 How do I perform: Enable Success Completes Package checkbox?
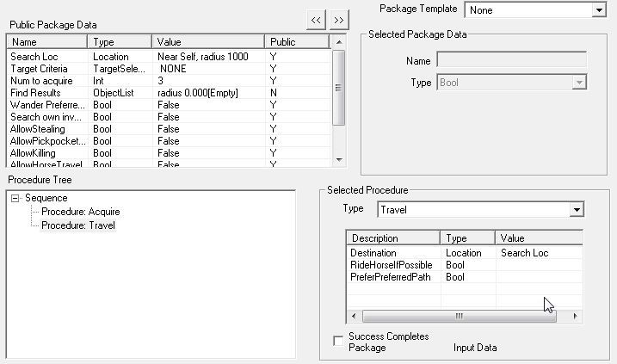tap(338, 342)
